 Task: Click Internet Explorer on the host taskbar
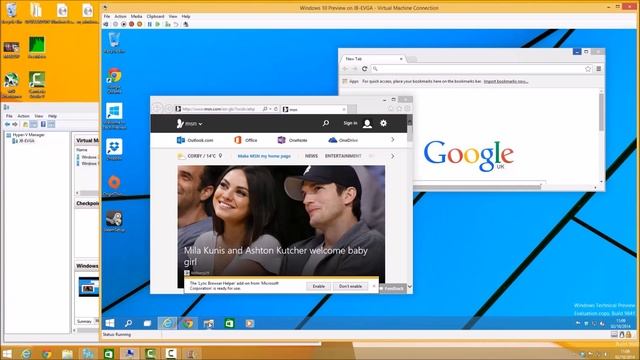(26, 353)
